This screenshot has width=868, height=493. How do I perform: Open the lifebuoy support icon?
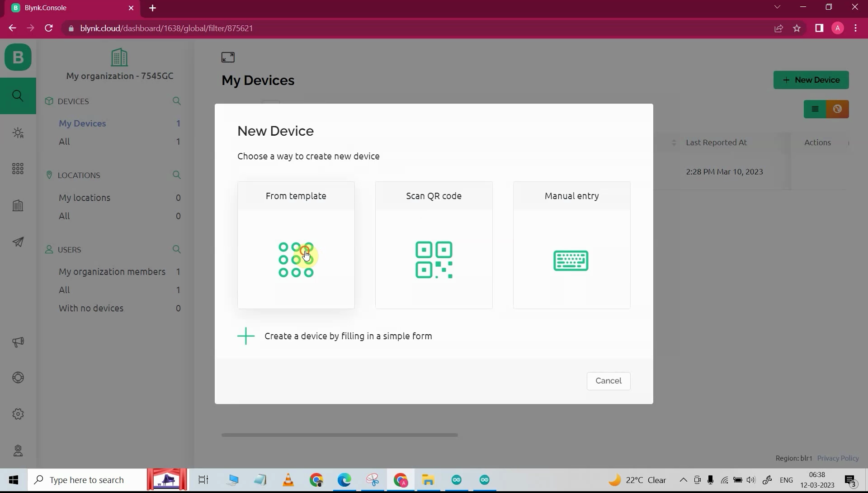click(18, 378)
